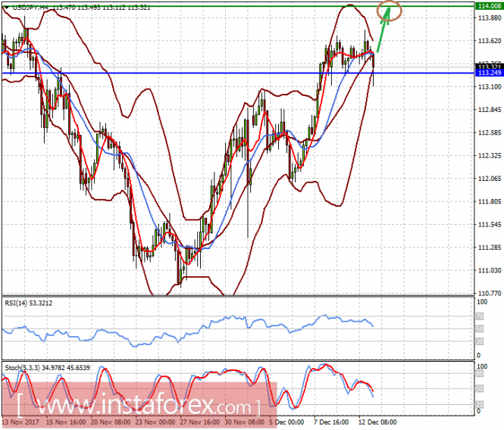Click the 111.030 price axis label
The height and width of the screenshot is (430, 504).
pyautogui.click(x=490, y=270)
